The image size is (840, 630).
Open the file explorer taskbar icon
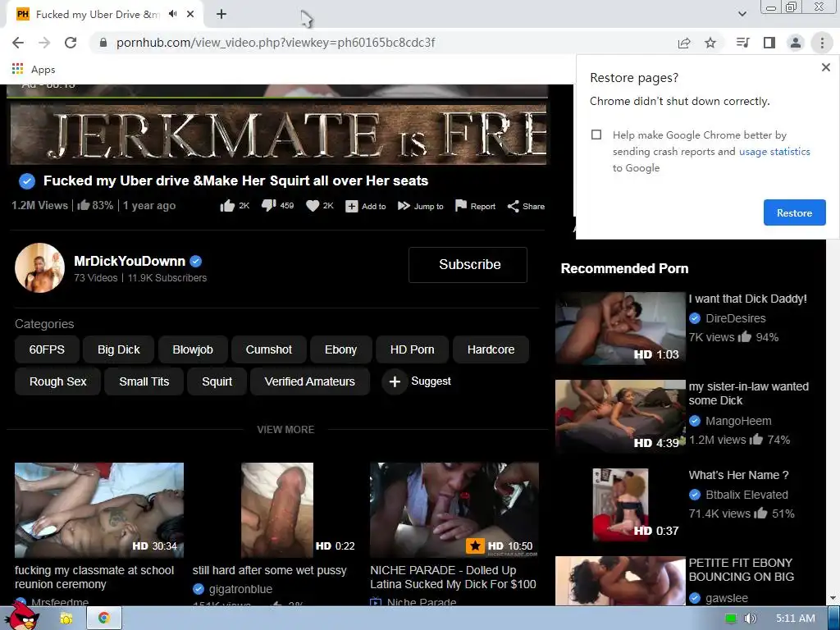(66, 619)
